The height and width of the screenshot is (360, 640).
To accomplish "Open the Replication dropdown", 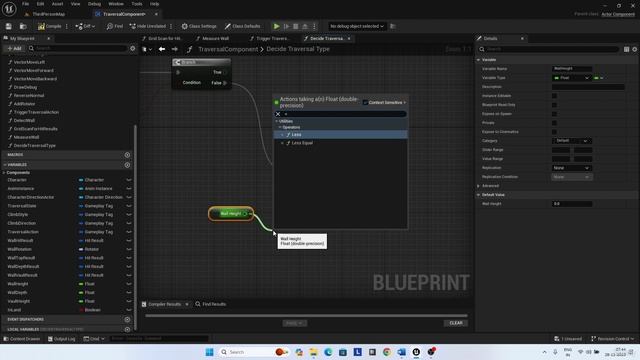I will click(x=571, y=168).
